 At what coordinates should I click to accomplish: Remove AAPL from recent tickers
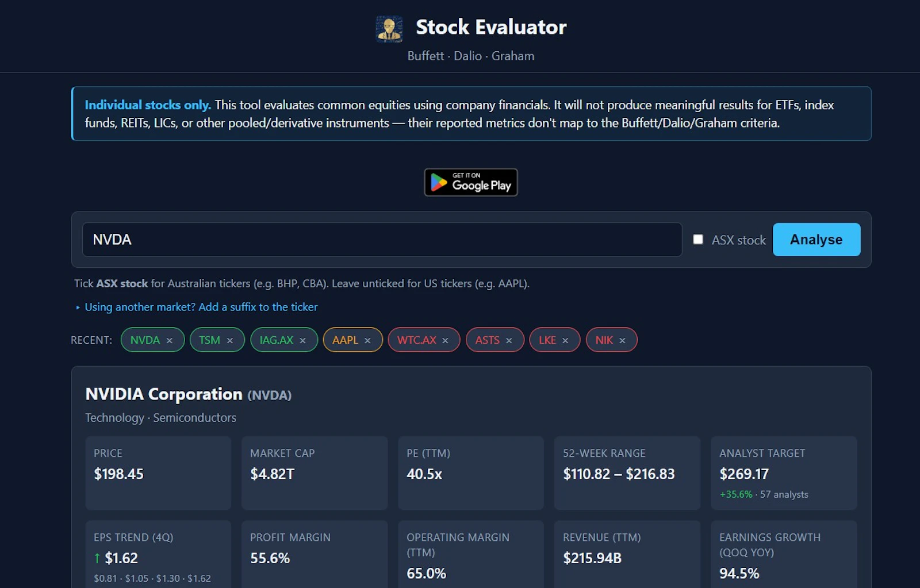[x=368, y=340]
